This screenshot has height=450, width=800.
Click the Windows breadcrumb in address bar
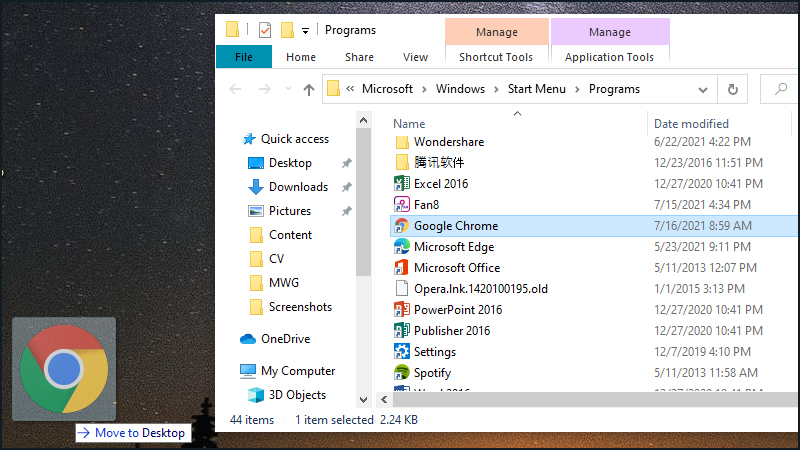point(460,89)
